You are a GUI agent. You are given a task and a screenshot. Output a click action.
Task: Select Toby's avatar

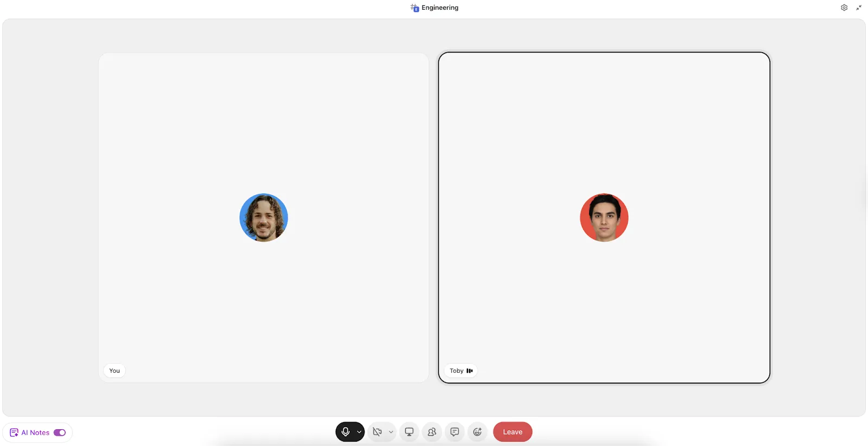pyautogui.click(x=604, y=217)
